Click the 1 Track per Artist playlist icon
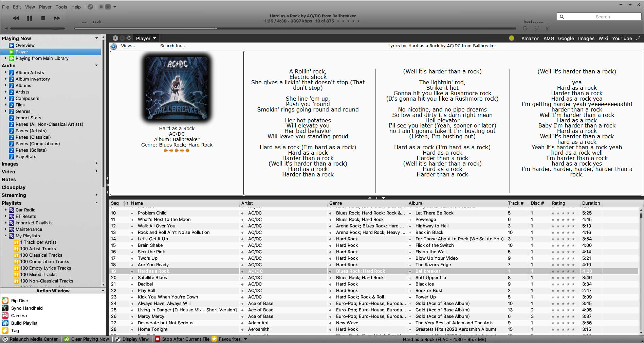 point(16,242)
